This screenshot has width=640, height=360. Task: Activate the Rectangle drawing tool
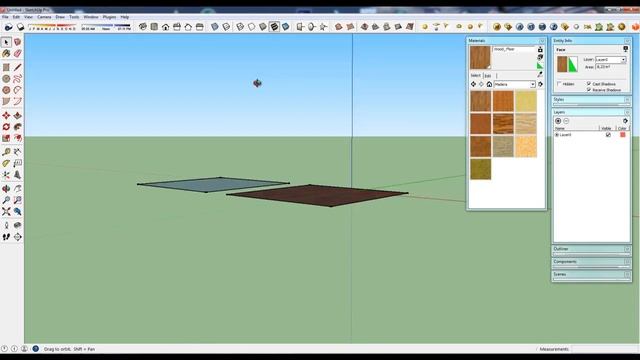pyautogui.click(x=6, y=67)
